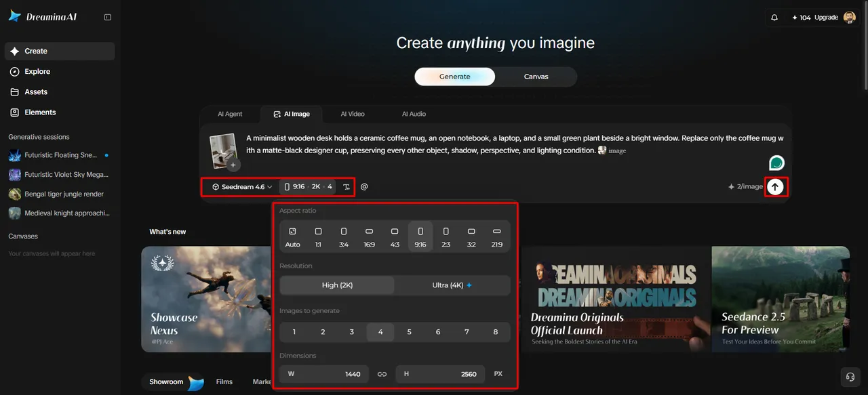Open the Seedance 2.5 For Preview card
Screen dimensions: 868x395
pos(781,299)
